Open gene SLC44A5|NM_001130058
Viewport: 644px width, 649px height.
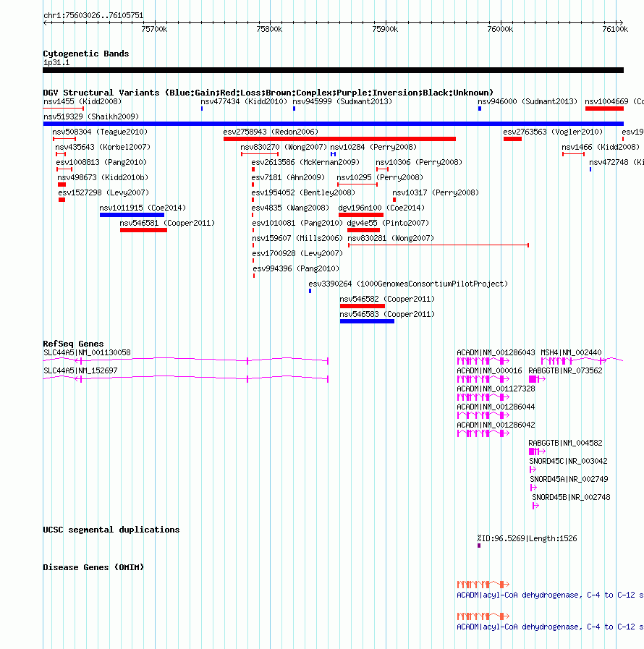coord(87,352)
